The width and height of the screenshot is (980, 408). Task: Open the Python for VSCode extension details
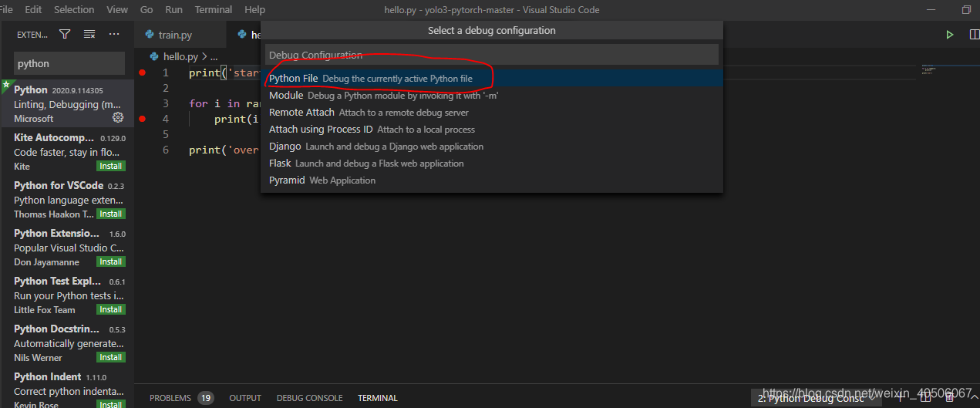click(67, 200)
